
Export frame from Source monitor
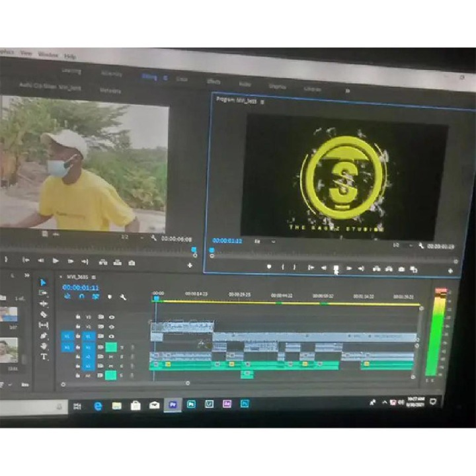tap(132, 263)
